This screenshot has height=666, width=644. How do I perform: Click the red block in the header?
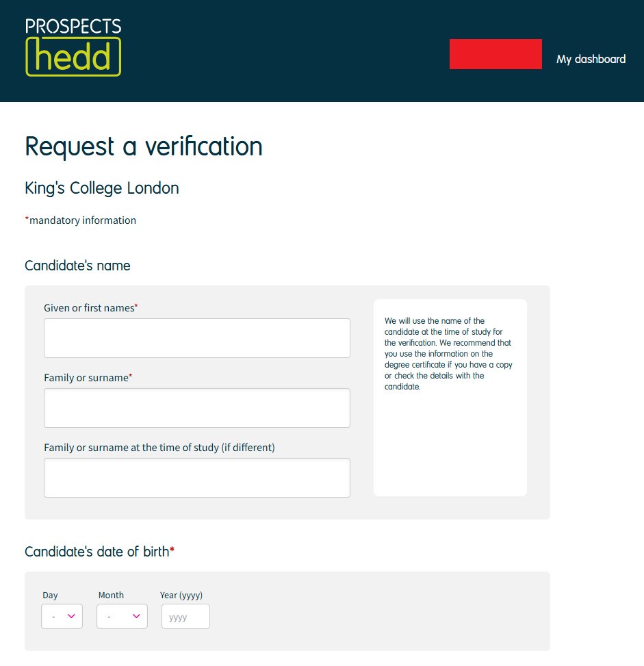pyautogui.click(x=495, y=54)
